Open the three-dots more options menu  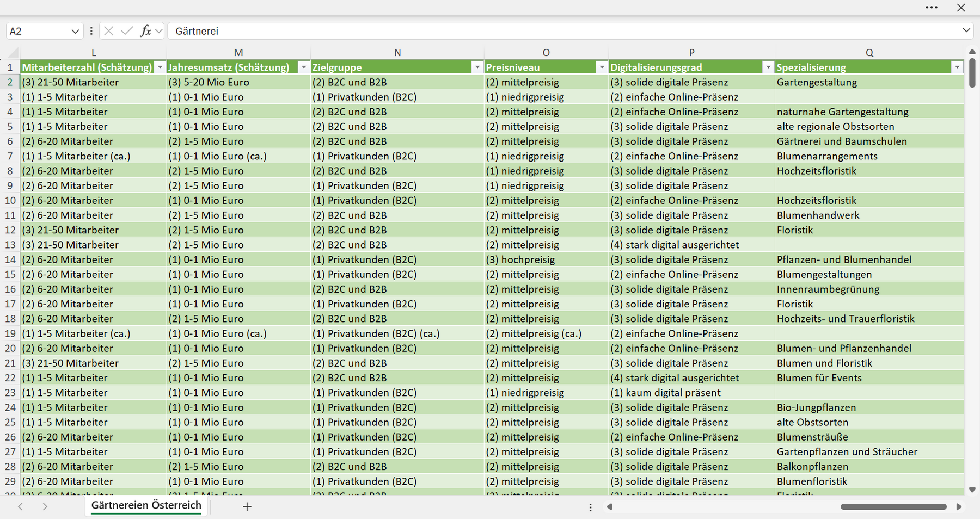[x=932, y=8]
